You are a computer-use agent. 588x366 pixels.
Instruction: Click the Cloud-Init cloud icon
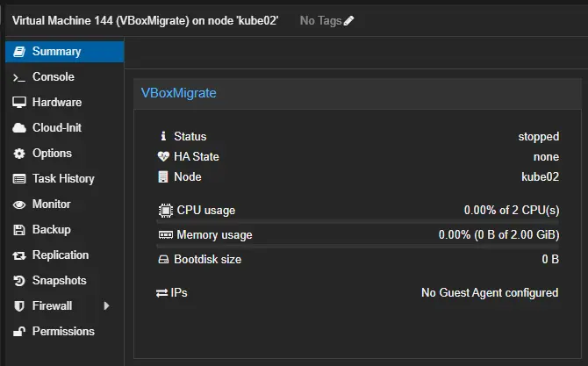point(19,128)
